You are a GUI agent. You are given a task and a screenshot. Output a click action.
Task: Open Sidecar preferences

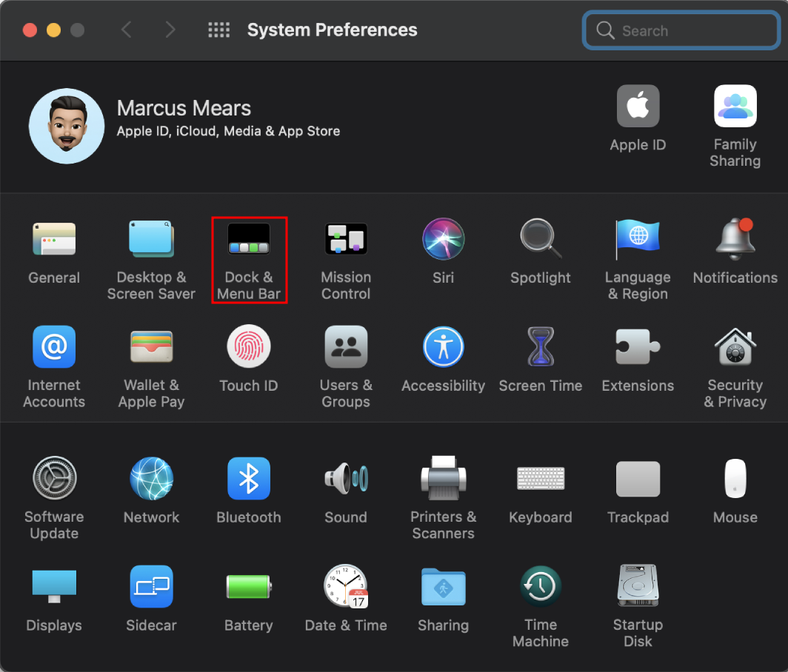[x=151, y=585]
